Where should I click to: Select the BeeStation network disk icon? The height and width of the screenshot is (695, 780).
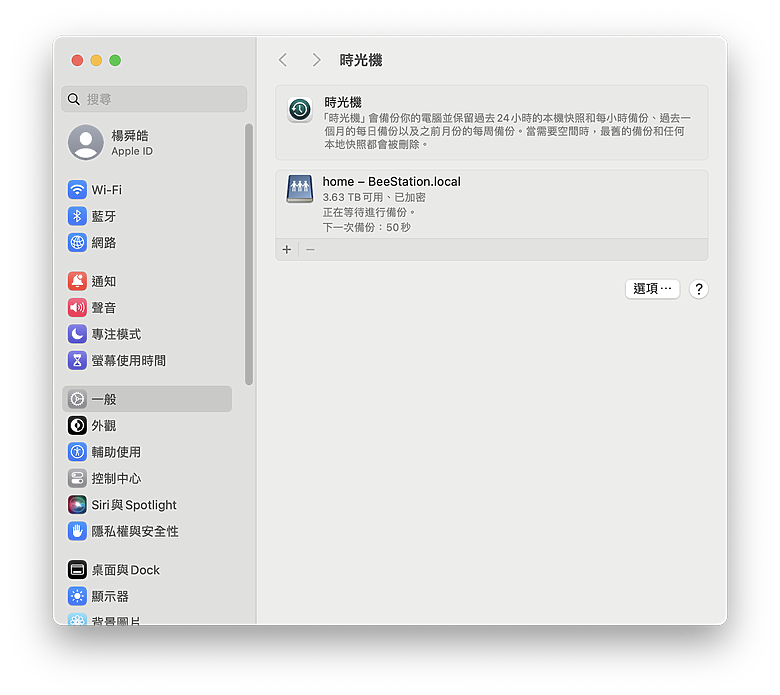click(299, 189)
